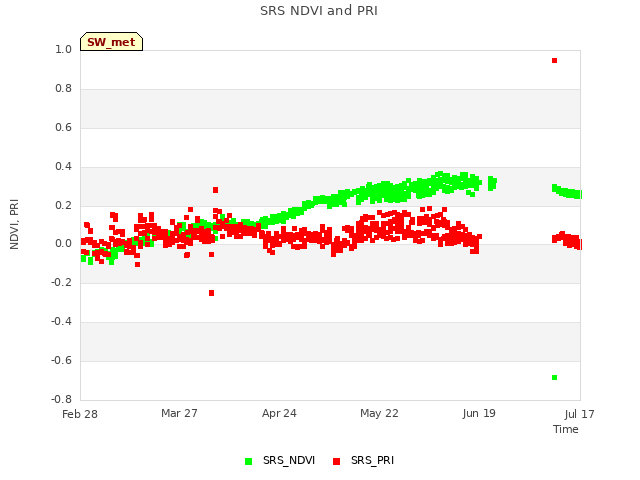Click the May 22 x-axis label
The image size is (640, 480).
click(x=379, y=413)
